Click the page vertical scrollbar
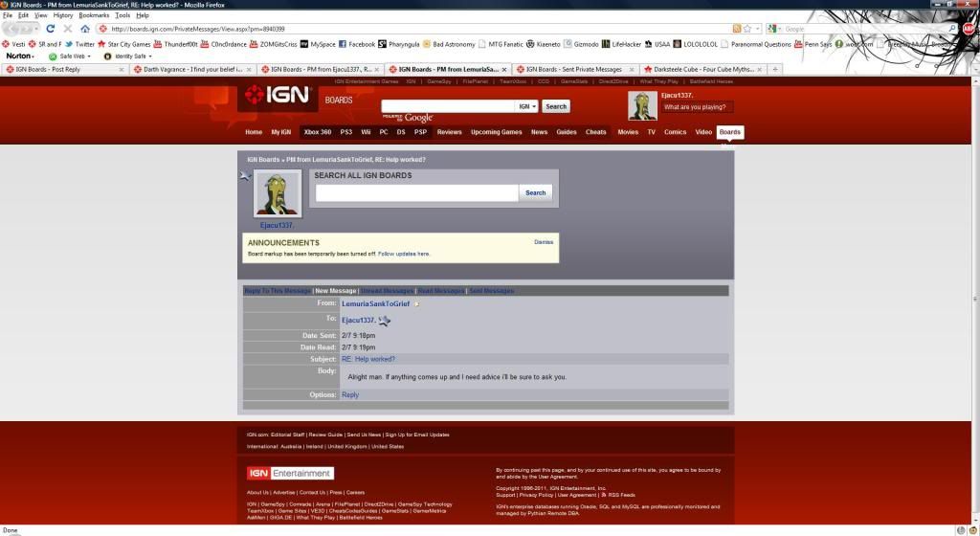The height and width of the screenshot is (536, 980). click(975, 300)
